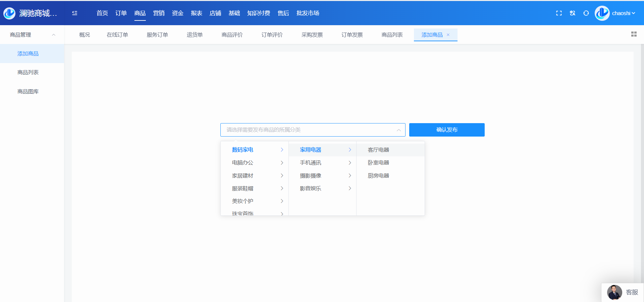Open the 营销 top menu
Viewport: 644px width, 302px height.
[159, 13]
